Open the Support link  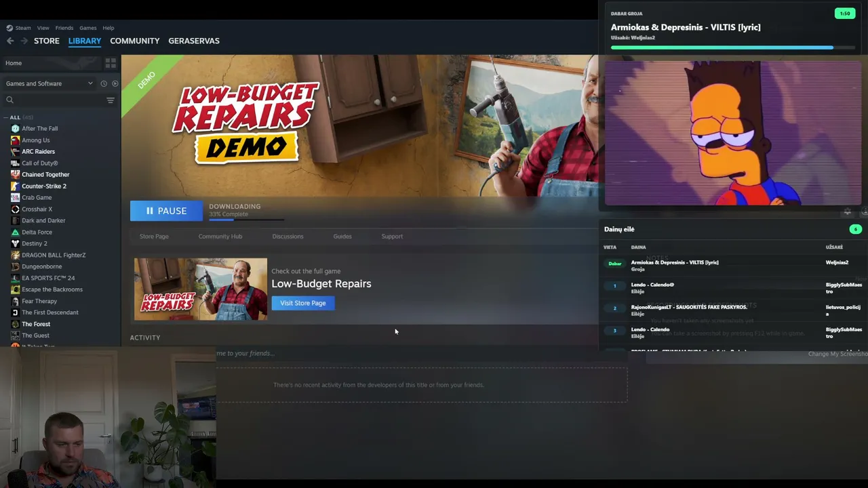click(x=392, y=237)
